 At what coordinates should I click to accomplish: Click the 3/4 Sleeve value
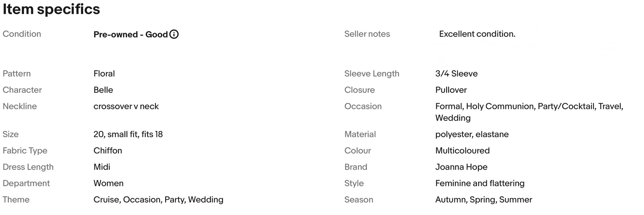tap(456, 74)
